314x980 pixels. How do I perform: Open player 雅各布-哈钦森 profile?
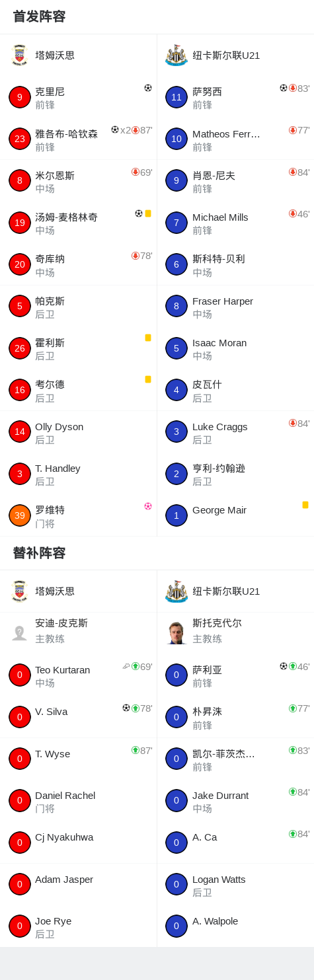pos(66,133)
